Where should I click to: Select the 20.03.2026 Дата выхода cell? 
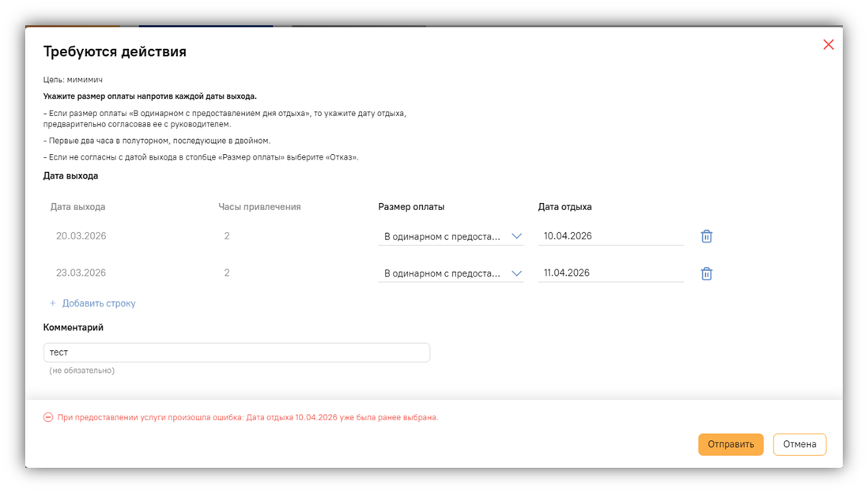coord(81,236)
